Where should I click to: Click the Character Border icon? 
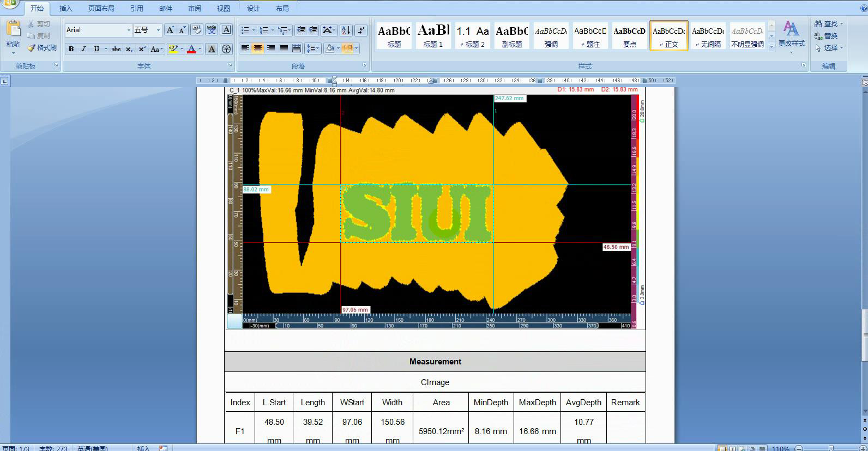pyautogui.click(x=227, y=30)
